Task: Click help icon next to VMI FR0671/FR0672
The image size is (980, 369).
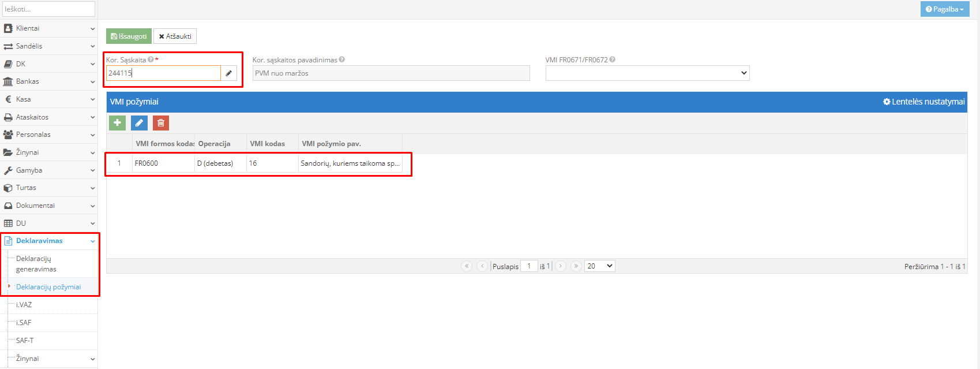Action: [x=613, y=59]
